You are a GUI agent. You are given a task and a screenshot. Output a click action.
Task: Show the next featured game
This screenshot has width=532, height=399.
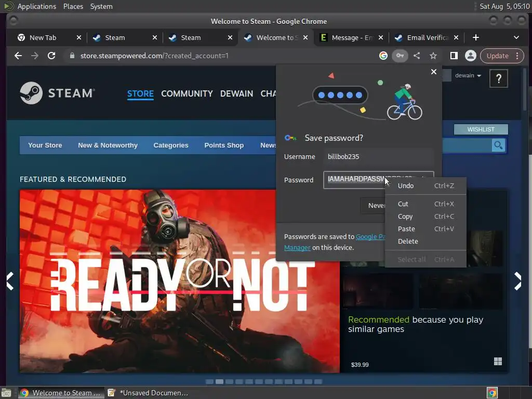tap(517, 281)
